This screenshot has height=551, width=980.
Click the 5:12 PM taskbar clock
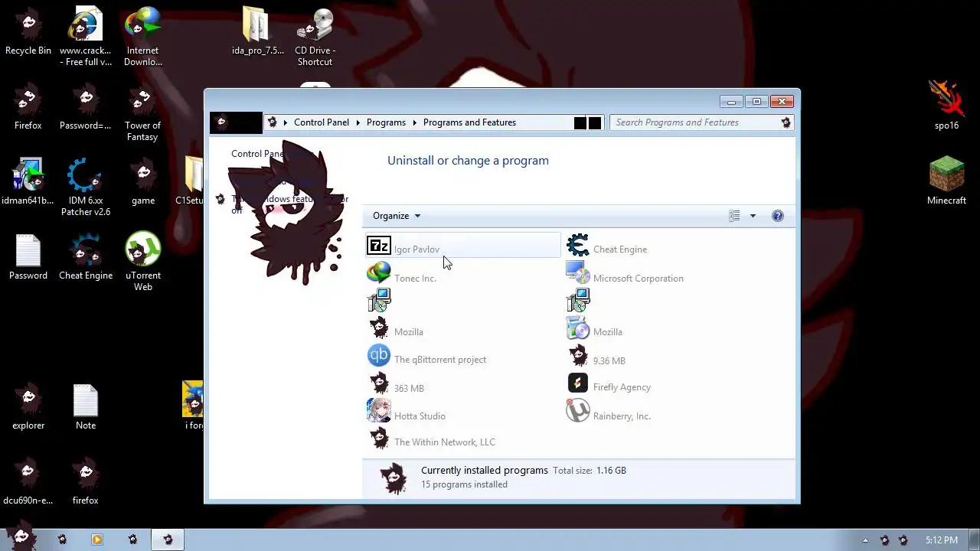pyautogui.click(x=941, y=540)
